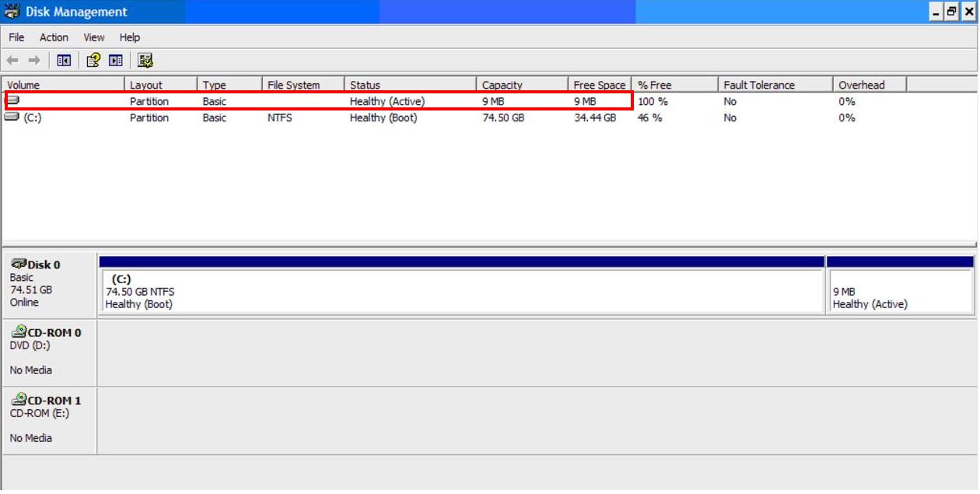Toggle the Show/Hide Console Tree icon
The width and height of the screenshot is (980, 494).
64,61
